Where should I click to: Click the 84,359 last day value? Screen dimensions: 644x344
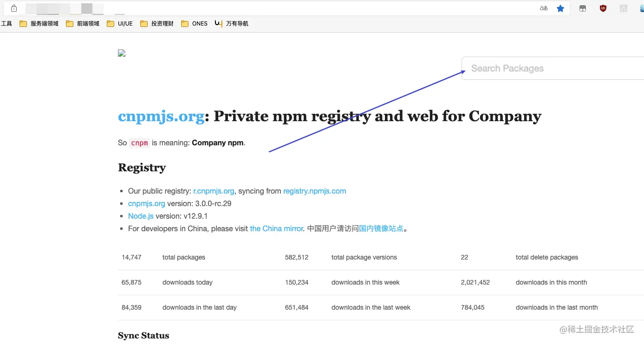(131, 307)
